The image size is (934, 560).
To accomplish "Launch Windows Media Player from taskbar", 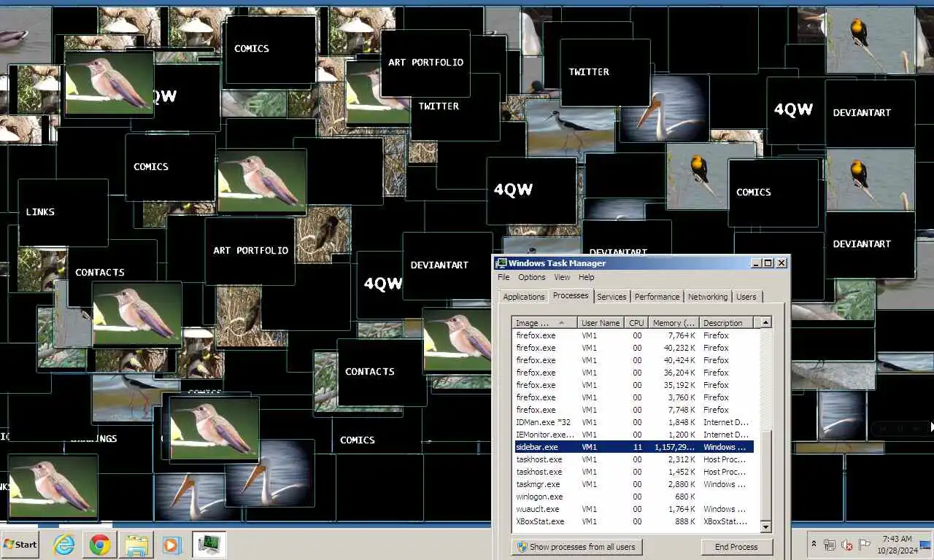I will pos(171,544).
